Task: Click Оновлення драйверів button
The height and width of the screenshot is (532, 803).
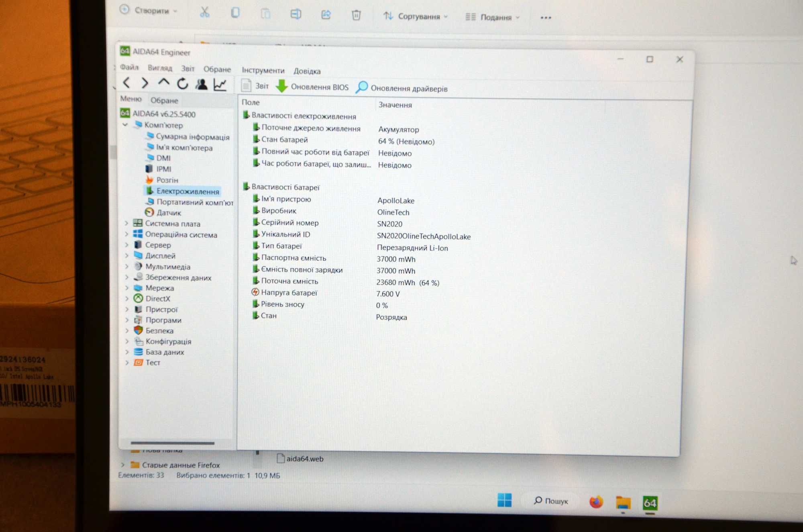Action: click(x=402, y=88)
